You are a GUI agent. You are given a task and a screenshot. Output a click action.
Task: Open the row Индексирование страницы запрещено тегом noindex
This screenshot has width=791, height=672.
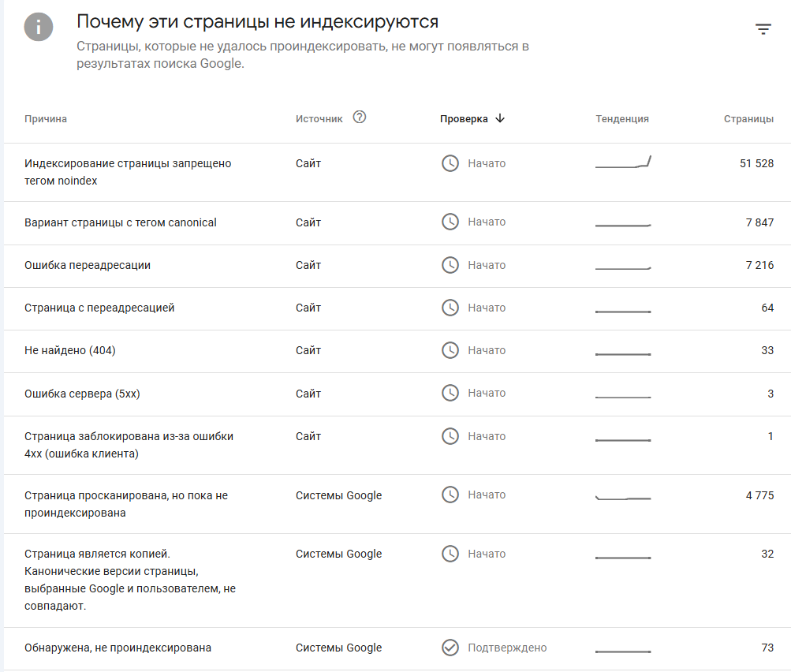(397, 172)
